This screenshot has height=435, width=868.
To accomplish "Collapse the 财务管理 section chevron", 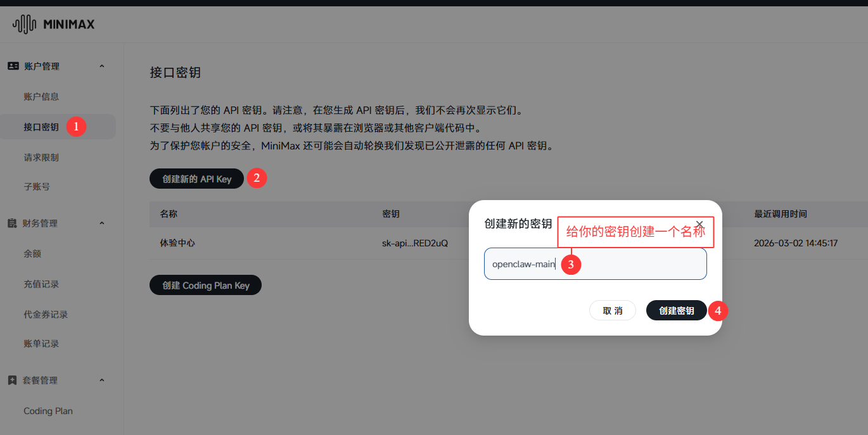I will pos(101,223).
